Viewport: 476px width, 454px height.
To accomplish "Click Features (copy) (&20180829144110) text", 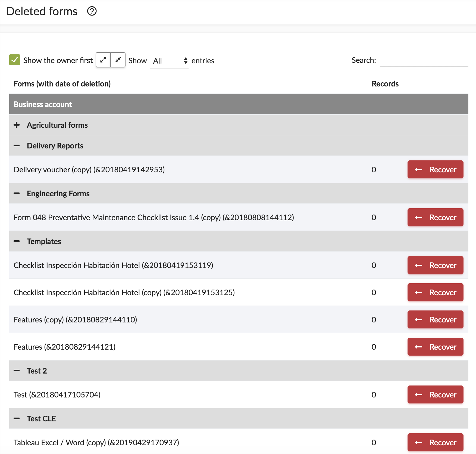I will click(75, 320).
